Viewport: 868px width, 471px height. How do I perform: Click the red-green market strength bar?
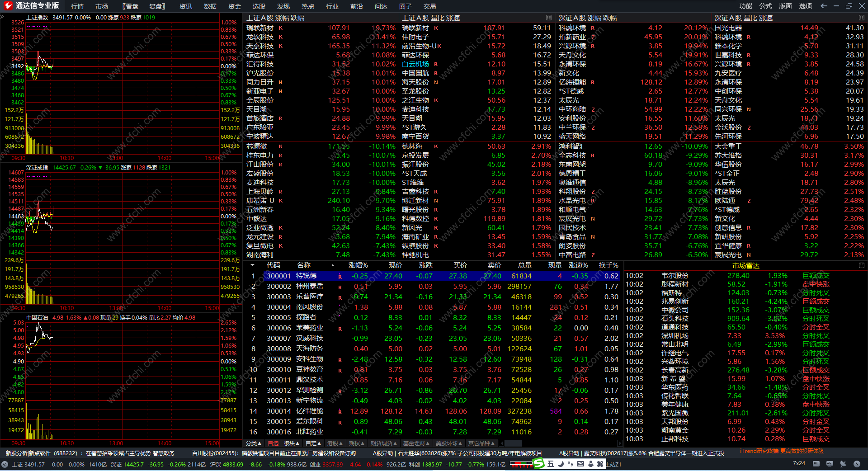coord(521,464)
